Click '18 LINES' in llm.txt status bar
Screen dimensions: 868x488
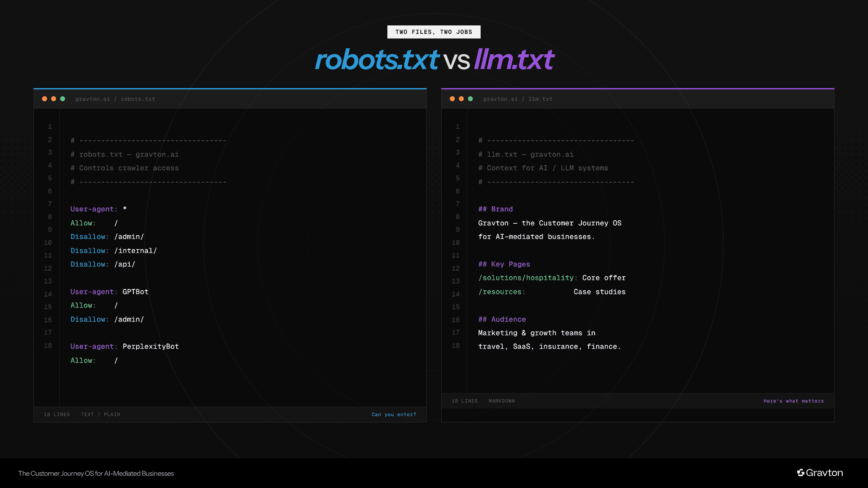point(465,401)
